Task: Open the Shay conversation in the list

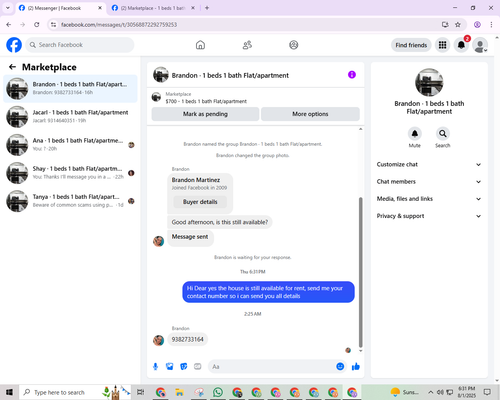Action: click(x=70, y=173)
